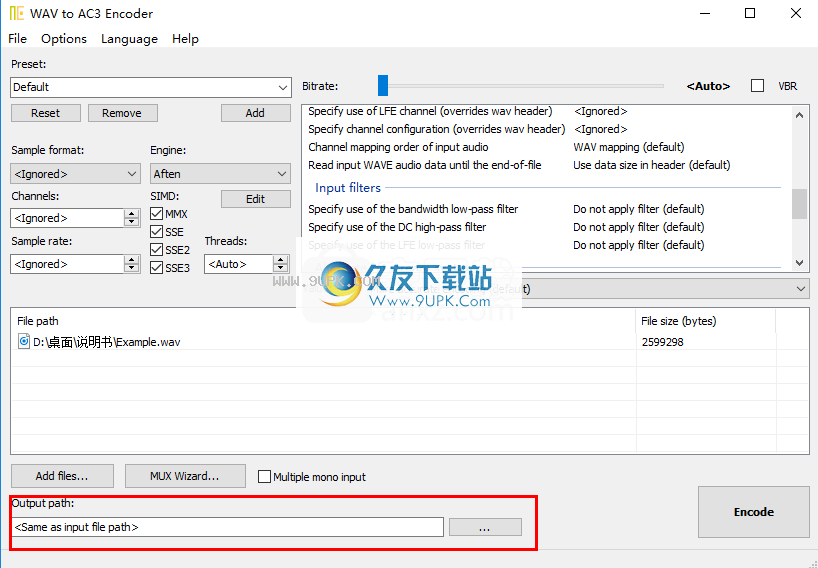The image size is (818, 568).
Task: Click the Reset preset button
Action: tap(46, 113)
